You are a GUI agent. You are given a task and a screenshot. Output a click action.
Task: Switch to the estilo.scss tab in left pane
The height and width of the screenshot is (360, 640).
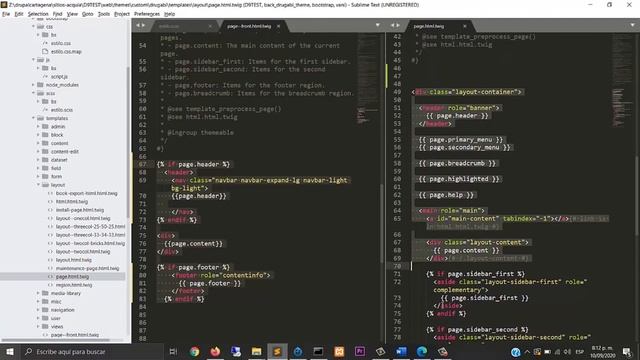(x=169, y=26)
